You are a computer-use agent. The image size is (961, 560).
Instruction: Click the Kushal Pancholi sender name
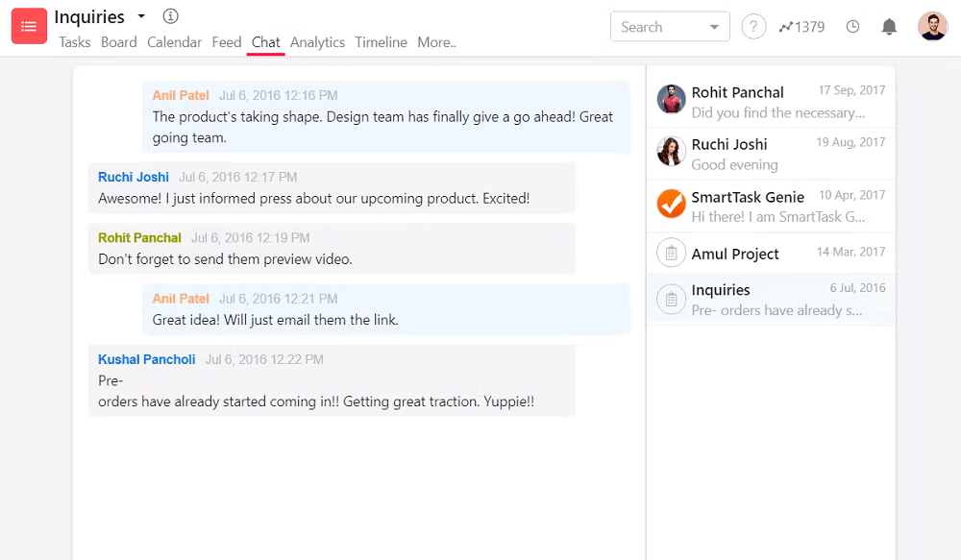point(146,359)
